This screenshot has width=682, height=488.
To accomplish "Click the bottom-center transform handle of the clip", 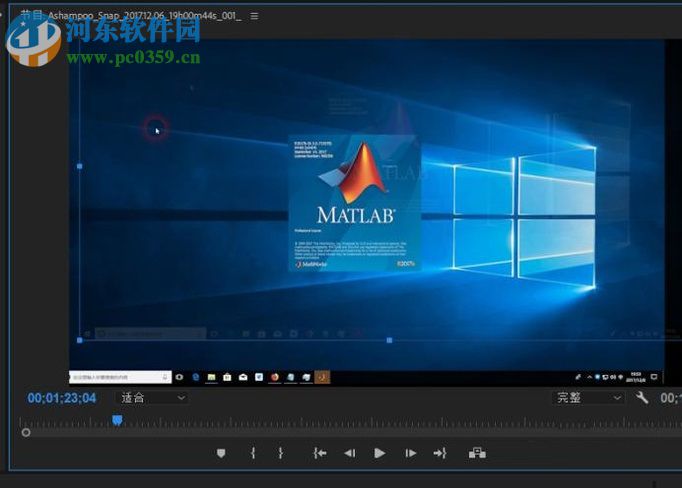I will pyautogui.click(x=389, y=340).
